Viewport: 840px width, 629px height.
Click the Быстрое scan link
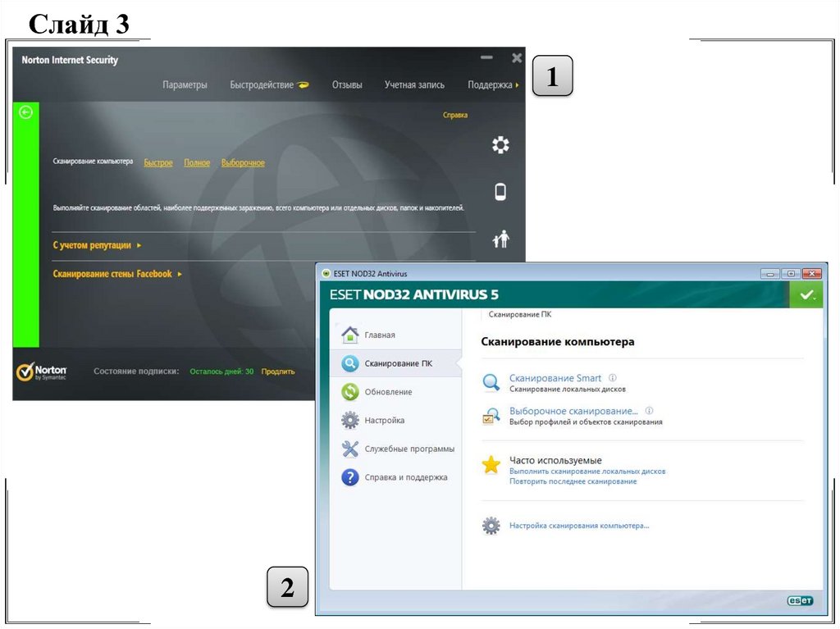pyautogui.click(x=158, y=163)
